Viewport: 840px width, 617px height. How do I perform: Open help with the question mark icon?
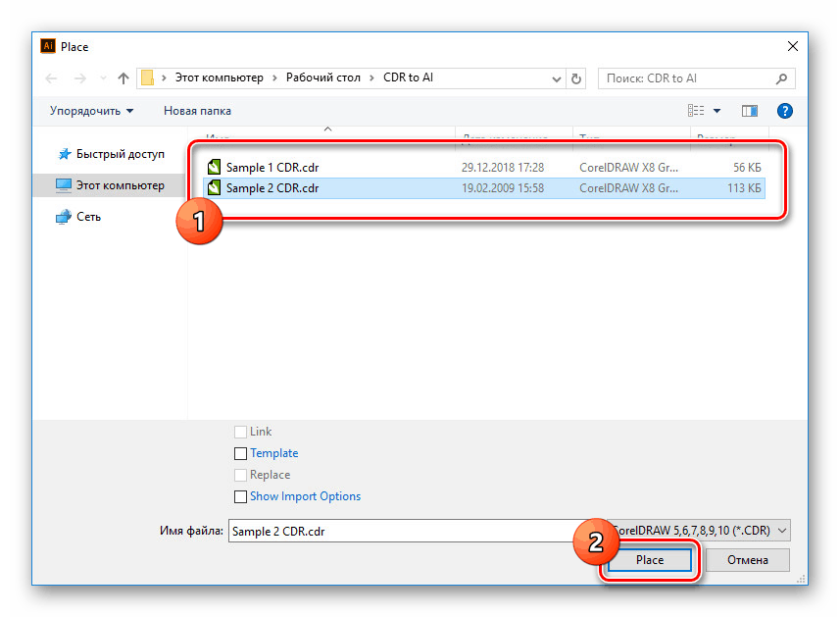click(785, 111)
